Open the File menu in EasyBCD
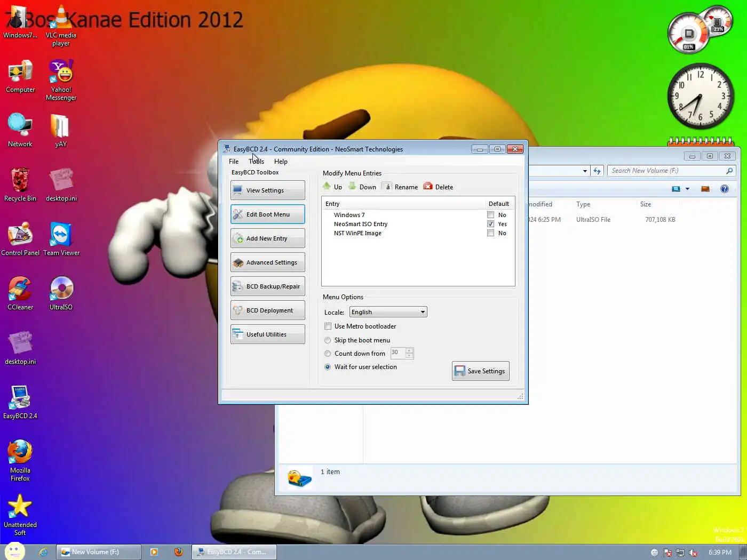This screenshot has width=747, height=560. click(234, 162)
